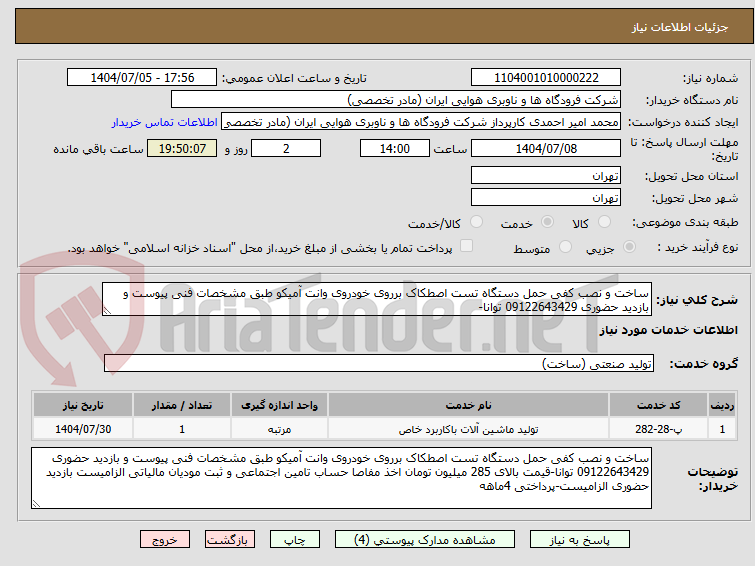Click the شهر محل تحویل field
This screenshot has width=755, height=566.
(546, 197)
